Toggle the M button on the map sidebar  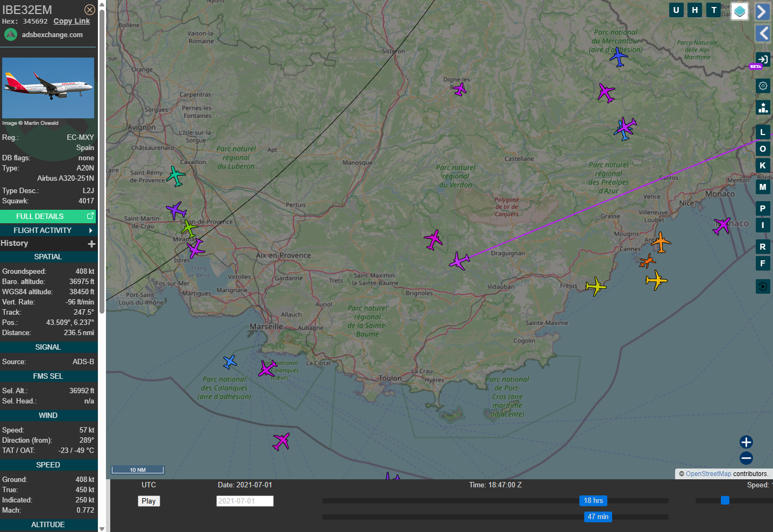click(x=763, y=187)
